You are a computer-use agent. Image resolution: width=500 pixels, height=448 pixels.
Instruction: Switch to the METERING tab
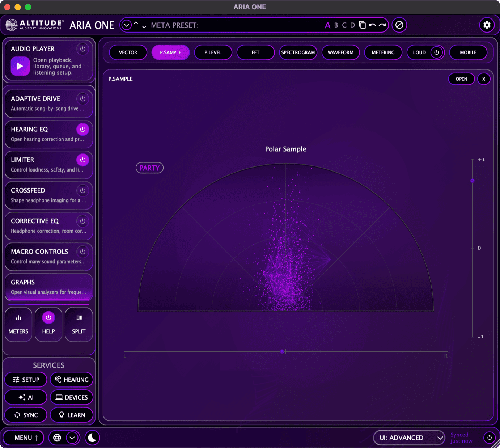383,52
